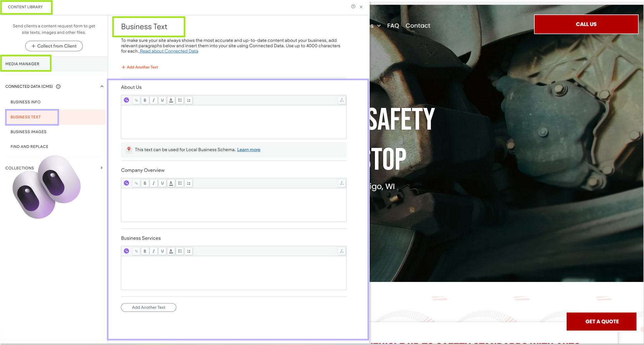Focus the Company Overview text area
The width and height of the screenshot is (644, 345).
point(234,205)
